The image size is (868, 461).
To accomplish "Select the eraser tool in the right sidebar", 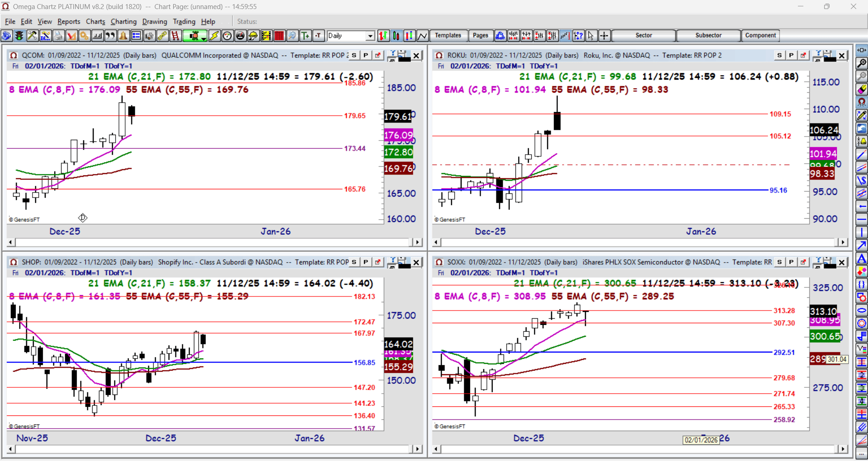I will pyautogui.click(x=862, y=89).
